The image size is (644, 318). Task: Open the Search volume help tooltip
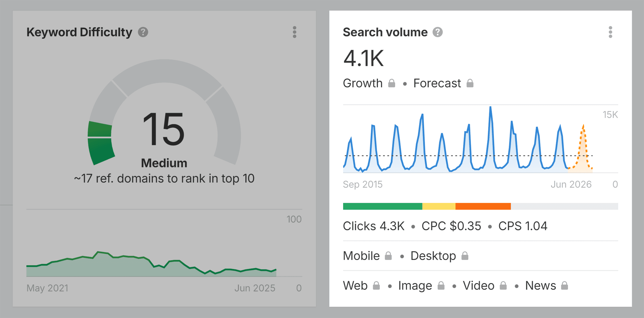438,32
